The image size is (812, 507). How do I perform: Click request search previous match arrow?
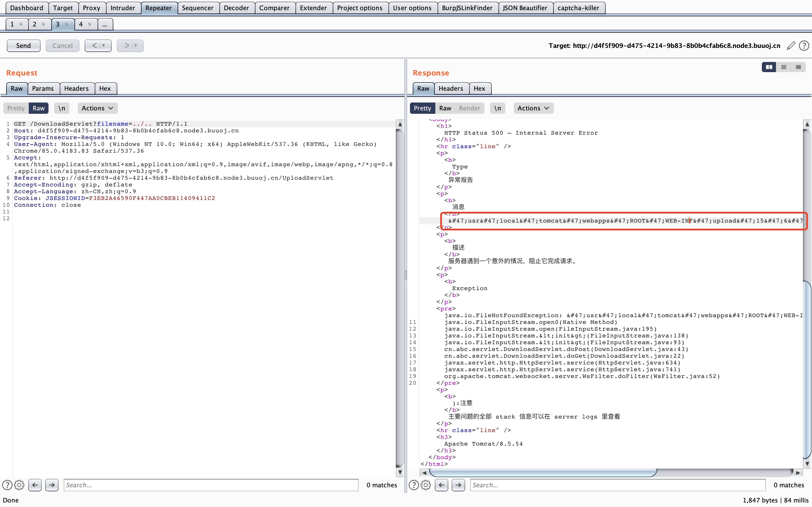(35, 485)
